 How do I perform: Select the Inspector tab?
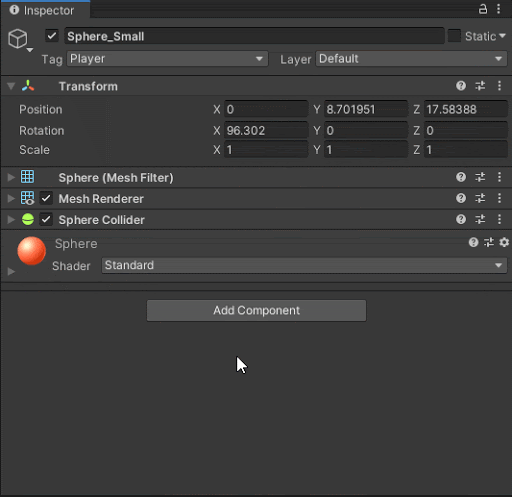45,10
